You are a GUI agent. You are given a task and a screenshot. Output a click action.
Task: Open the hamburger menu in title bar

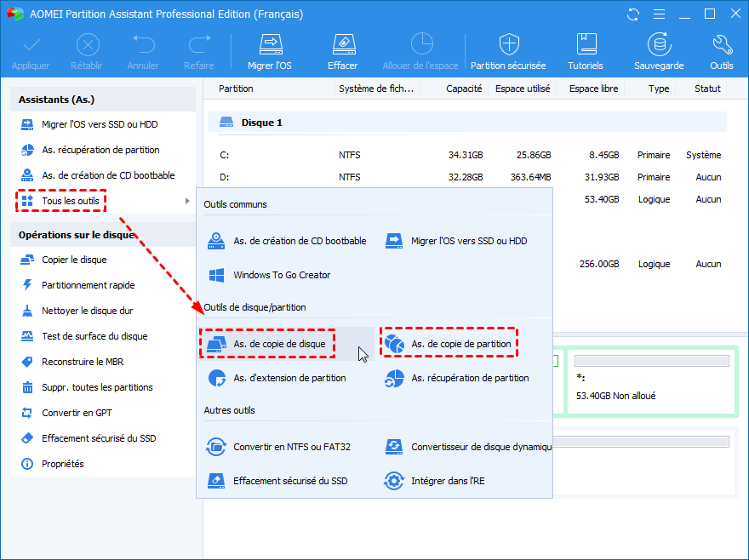click(x=659, y=14)
